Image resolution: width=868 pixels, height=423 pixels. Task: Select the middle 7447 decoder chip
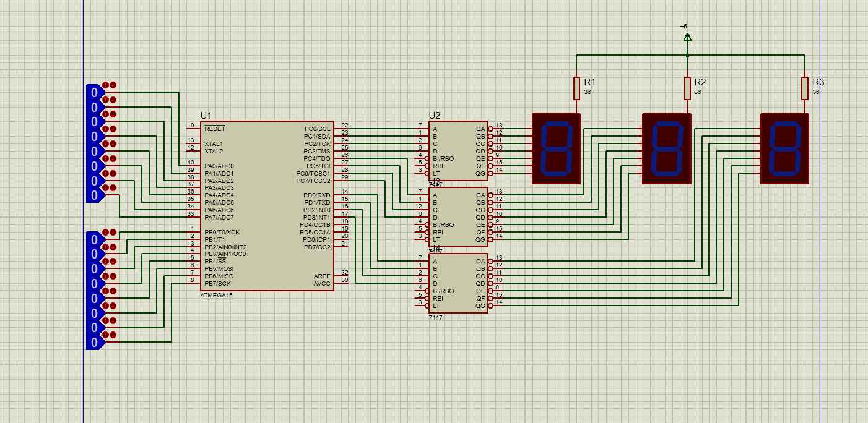pyautogui.click(x=458, y=216)
